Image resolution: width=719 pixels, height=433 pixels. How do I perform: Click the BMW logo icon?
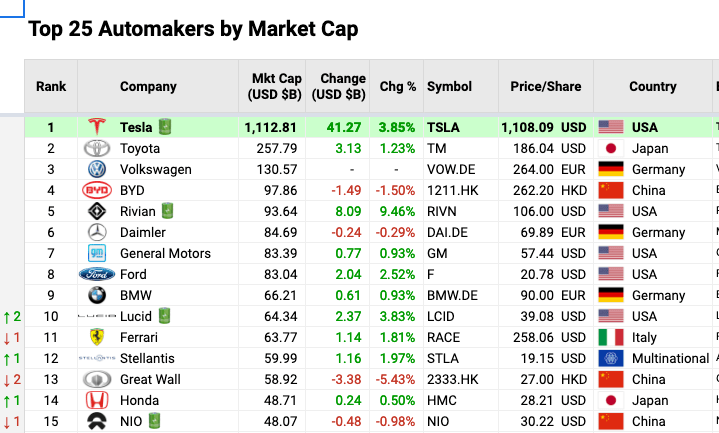pyautogui.click(x=96, y=295)
